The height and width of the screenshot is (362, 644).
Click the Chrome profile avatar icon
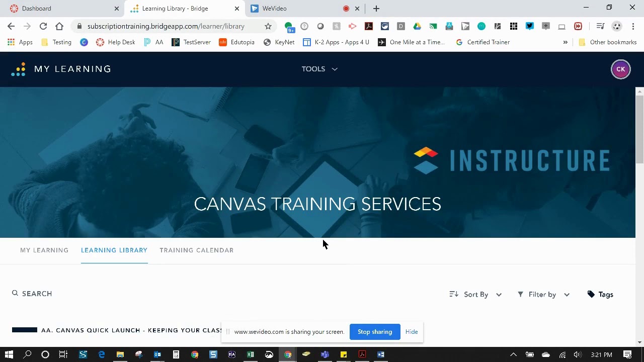(x=617, y=26)
